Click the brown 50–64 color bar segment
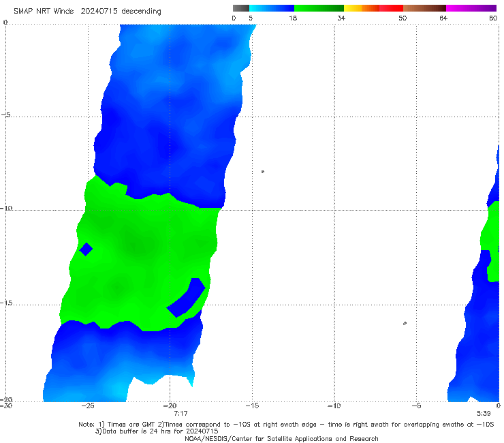 424,8
